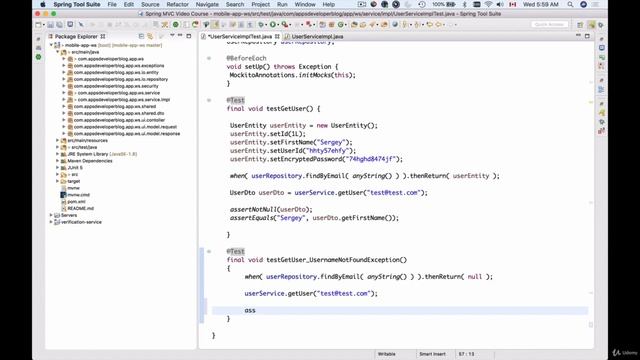Place cursor after 'ass' in editor line
Image resolution: width=640 pixels, height=360 pixels.
point(256,310)
